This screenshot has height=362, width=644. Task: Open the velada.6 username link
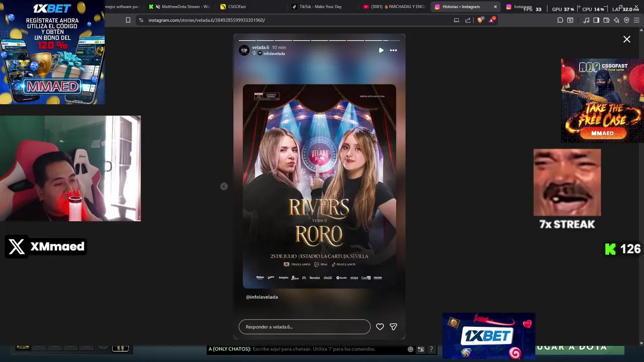(x=261, y=47)
